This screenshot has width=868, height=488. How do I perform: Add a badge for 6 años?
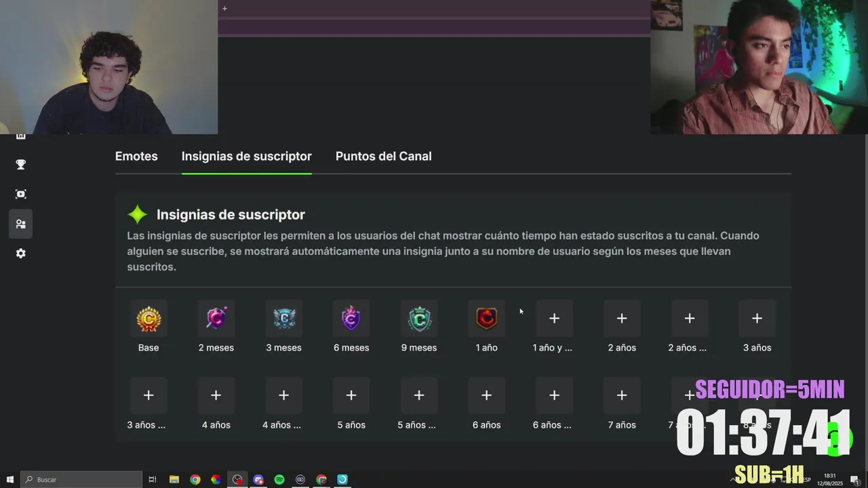(x=487, y=395)
